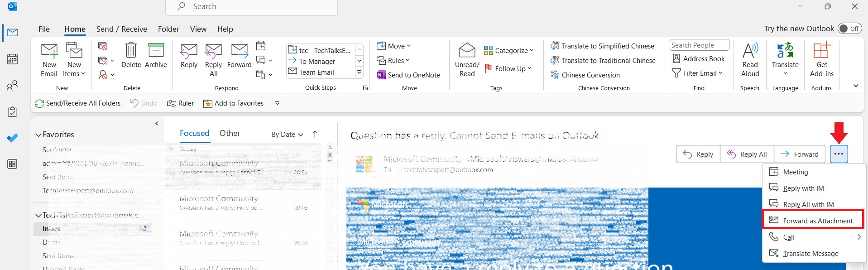Select the Other inbox tab
This screenshot has height=270, width=868.
(x=230, y=133)
